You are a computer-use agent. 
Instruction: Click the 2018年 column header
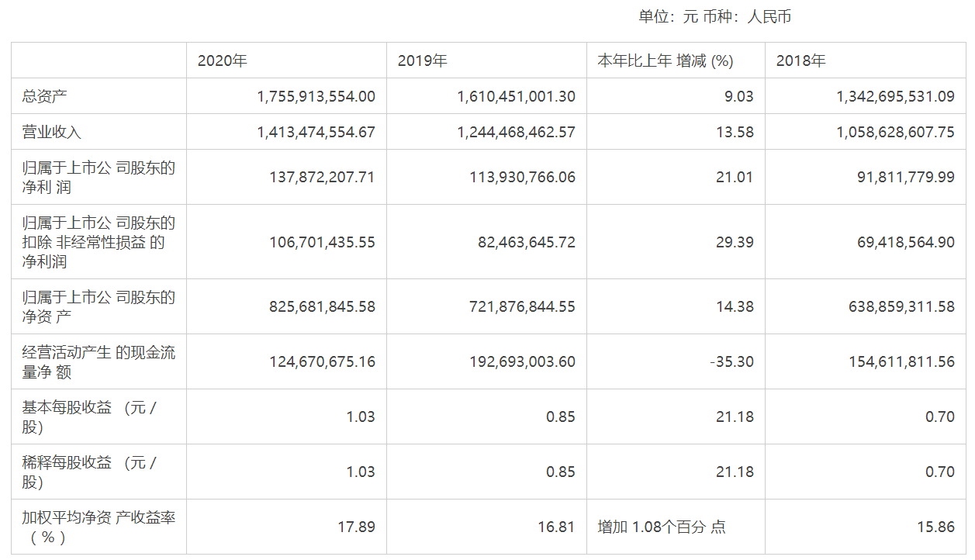(800, 60)
